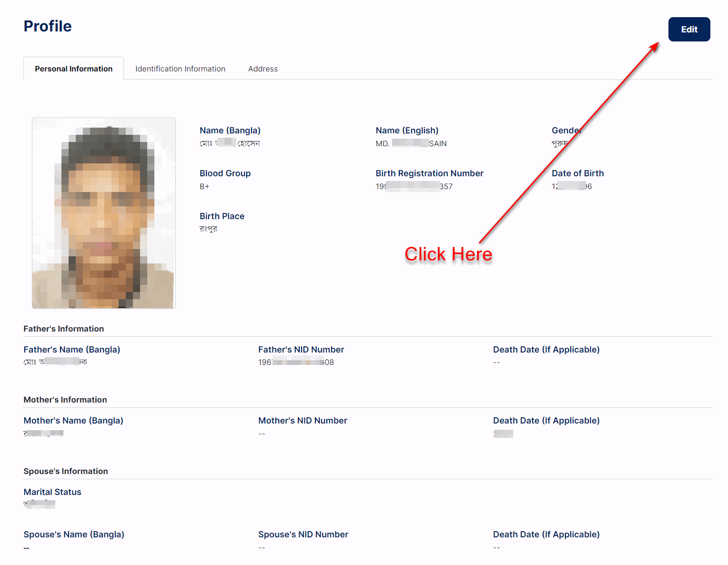
Task: Click the MD. name English value
Action: [x=411, y=143]
